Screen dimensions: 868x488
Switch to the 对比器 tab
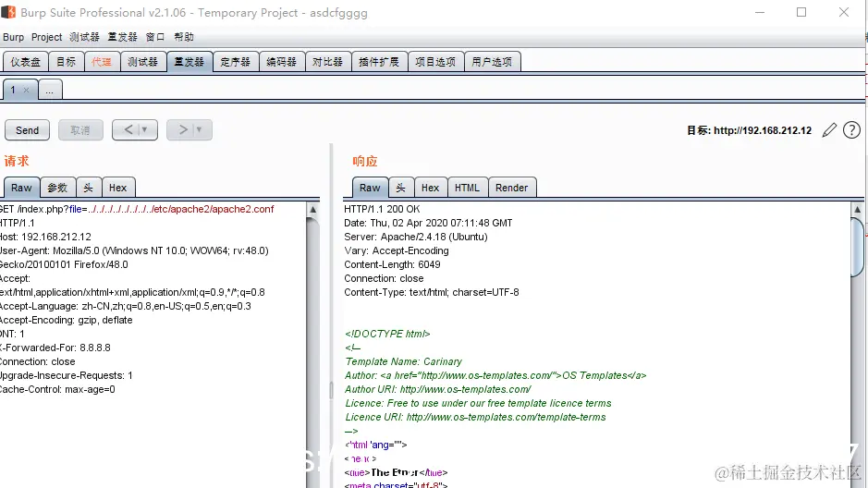point(328,61)
